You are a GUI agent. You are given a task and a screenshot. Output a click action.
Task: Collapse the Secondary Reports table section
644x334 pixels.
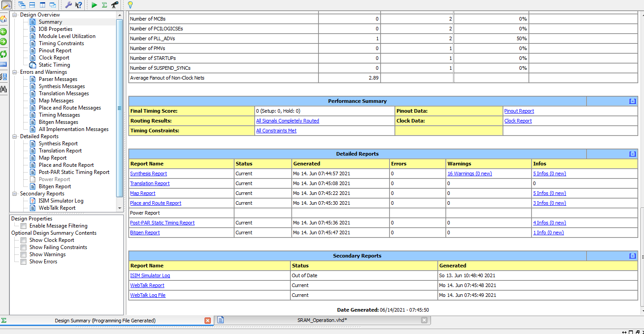click(x=632, y=256)
